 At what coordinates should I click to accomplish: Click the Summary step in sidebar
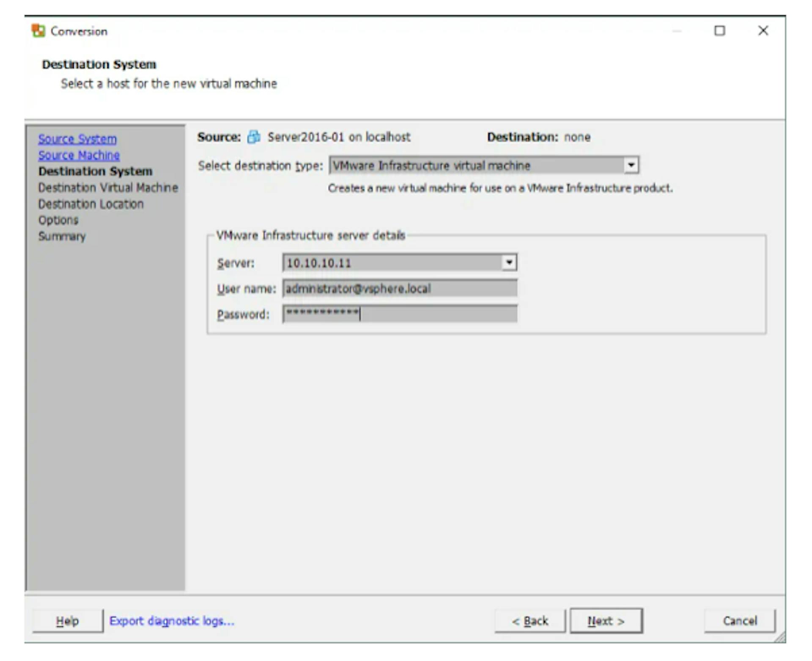click(x=62, y=236)
